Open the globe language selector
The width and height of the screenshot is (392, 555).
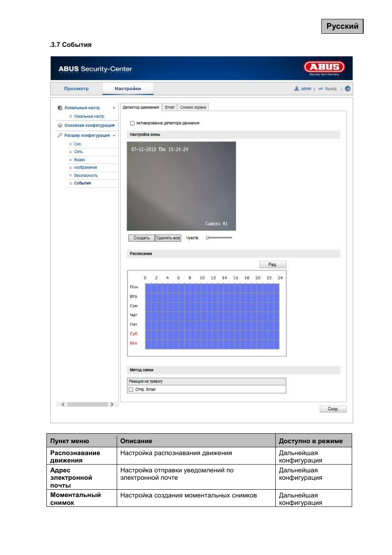click(348, 88)
